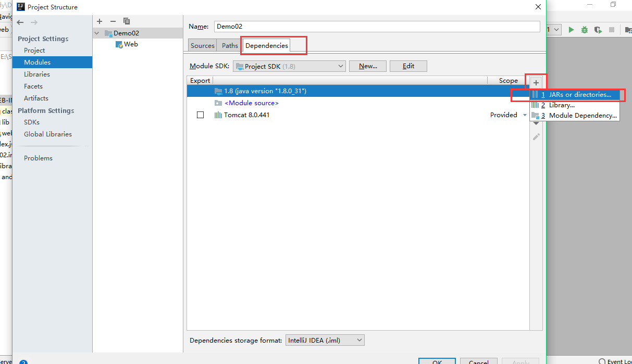Switch to the Paths tab
The height and width of the screenshot is (364, 632).
click(x=230, y=45)
